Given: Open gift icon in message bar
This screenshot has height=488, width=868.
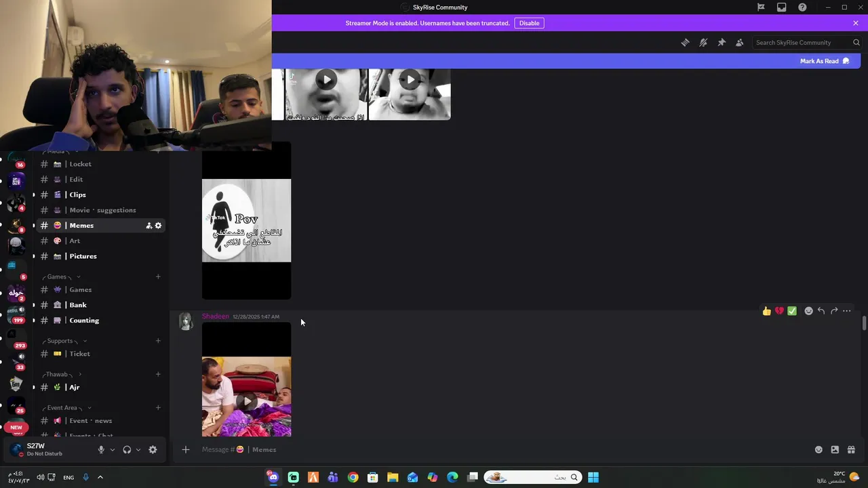Looking at the screenshot, I should 851,449.
